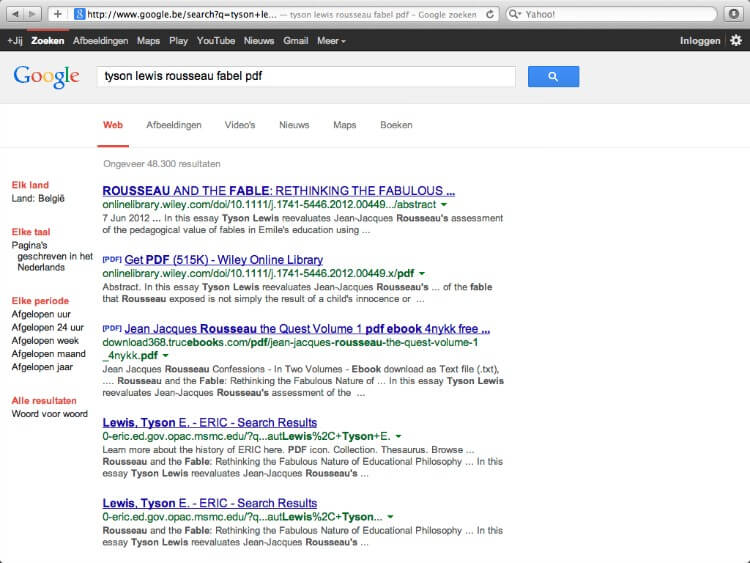Open the Get PDF (515K) Wiley link
Viewport: 750px width, 563px height.
[223, 260]
